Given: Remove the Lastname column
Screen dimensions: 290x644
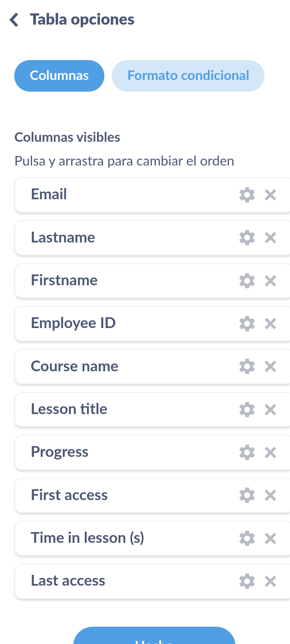Looking at the screenshot, I should (270, 238).
